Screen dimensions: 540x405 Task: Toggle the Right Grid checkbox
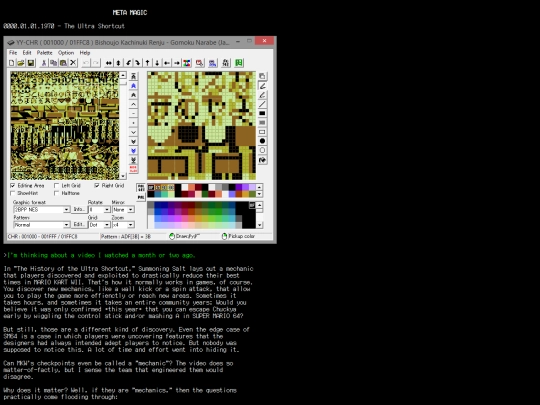[x=97, y=186]
